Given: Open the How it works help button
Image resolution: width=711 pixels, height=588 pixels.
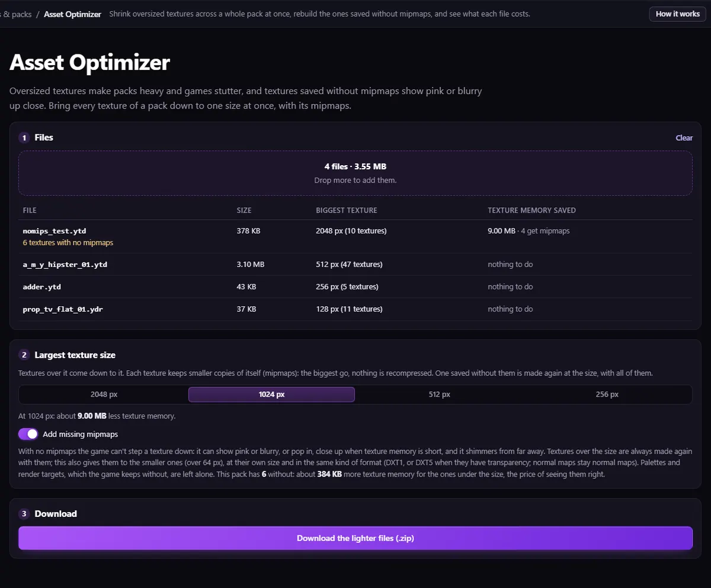Looking at the screenshot, I should (677, 14).
